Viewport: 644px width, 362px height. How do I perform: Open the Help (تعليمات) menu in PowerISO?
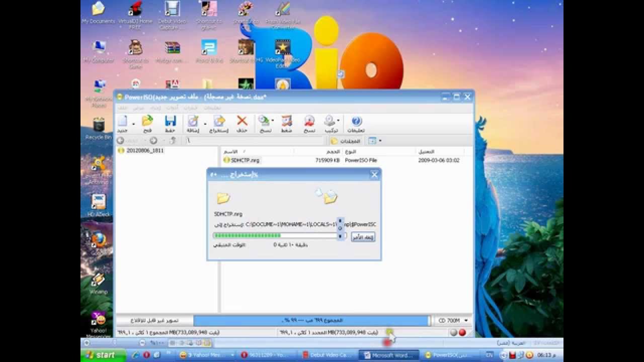212,108
